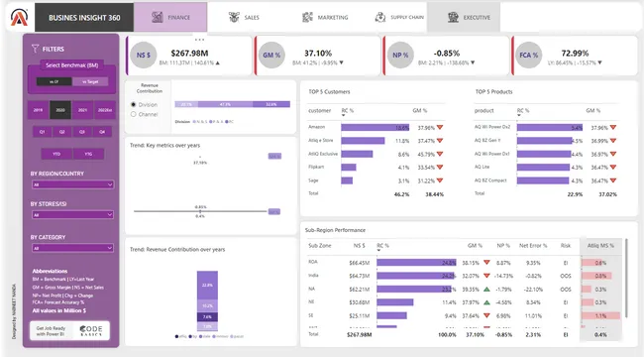Click the red down arrow in Flipkart row
Screen dimensions: 644x357
click(x=440, y=167)
